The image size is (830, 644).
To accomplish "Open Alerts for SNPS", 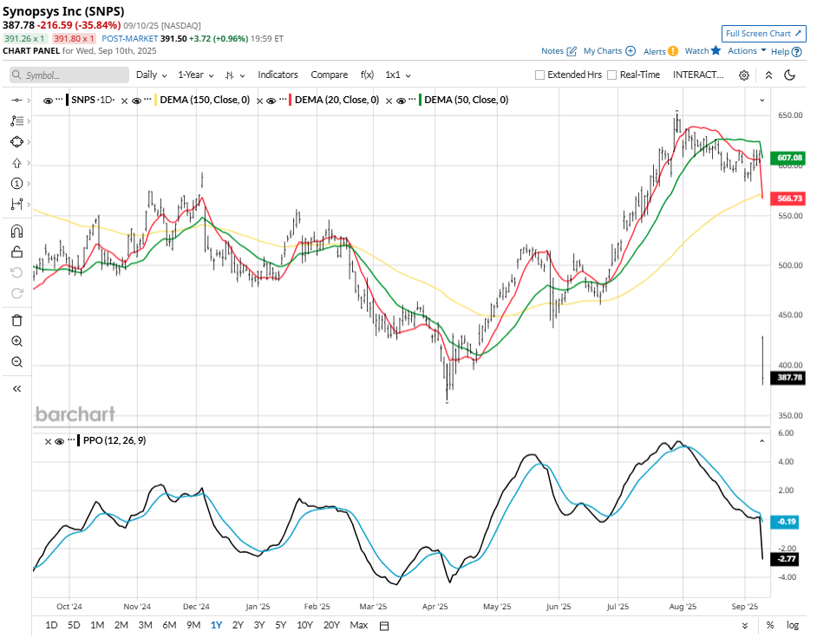I will pos(661,51).
